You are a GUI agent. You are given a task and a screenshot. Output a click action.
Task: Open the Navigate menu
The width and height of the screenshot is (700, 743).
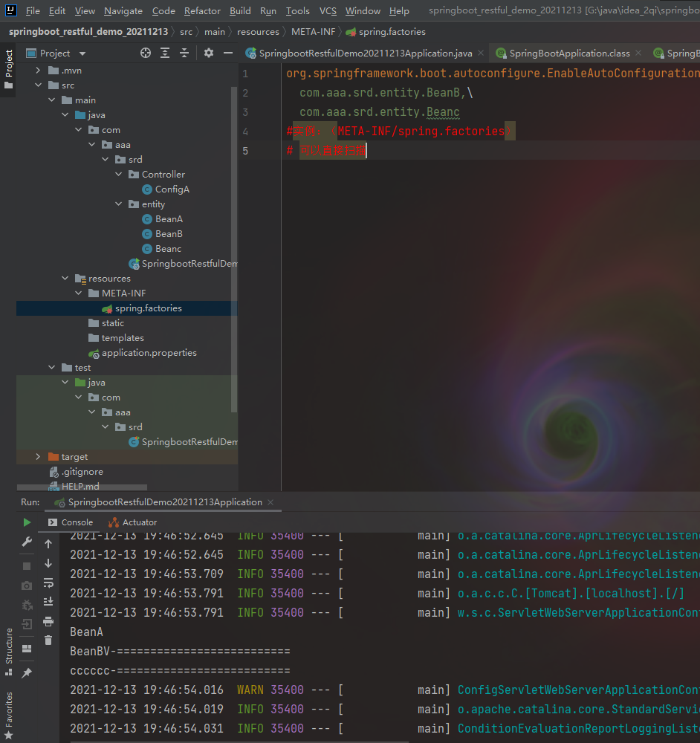coord(123,11)
